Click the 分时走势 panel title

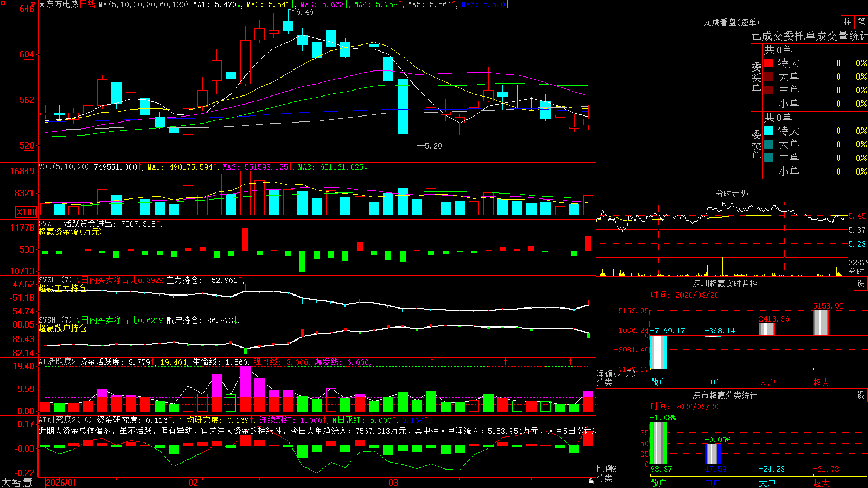(x=731, y=194)
